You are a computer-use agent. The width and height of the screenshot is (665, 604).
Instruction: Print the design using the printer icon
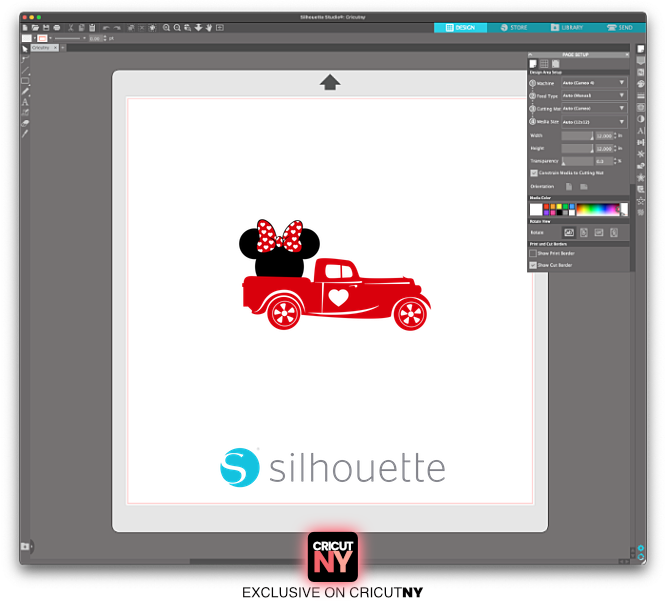[57, 28]
